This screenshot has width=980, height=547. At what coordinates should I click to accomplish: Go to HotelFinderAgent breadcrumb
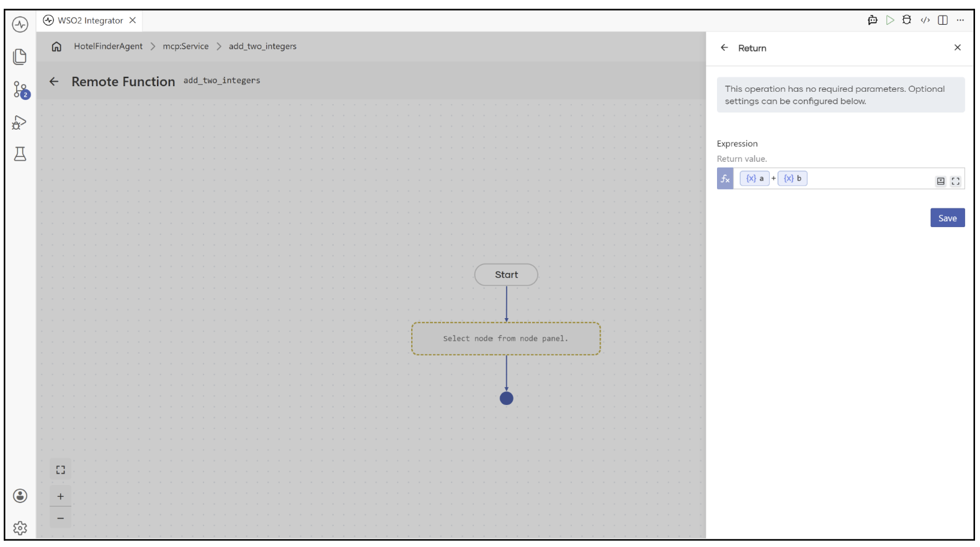click(108, 47)
